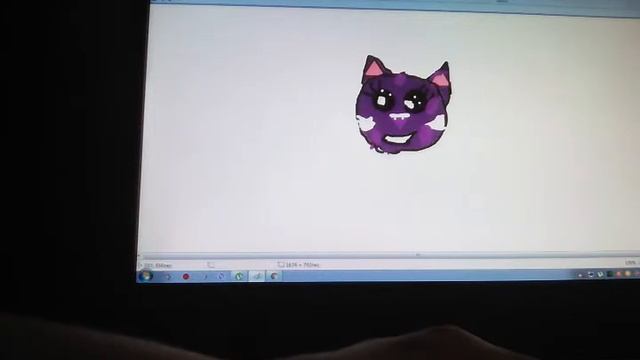Click the blue arrow taskbar icon beside Start
The image size is (640, 360).
168,277
